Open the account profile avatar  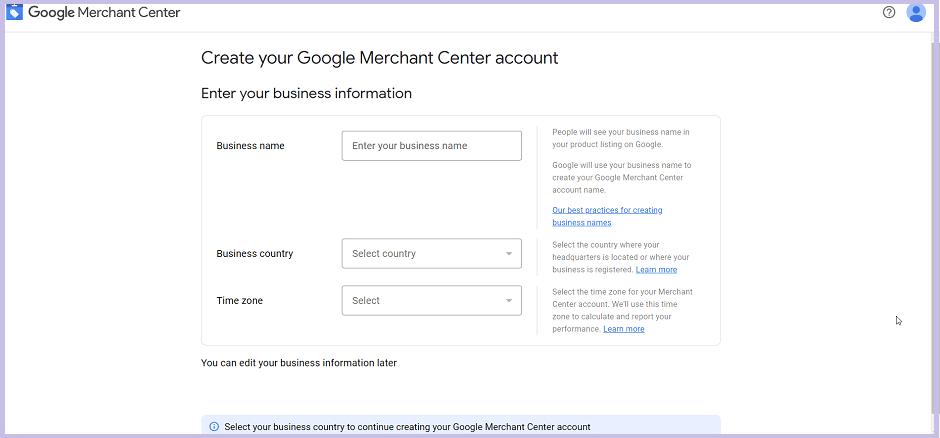click(x=916, y=12)
